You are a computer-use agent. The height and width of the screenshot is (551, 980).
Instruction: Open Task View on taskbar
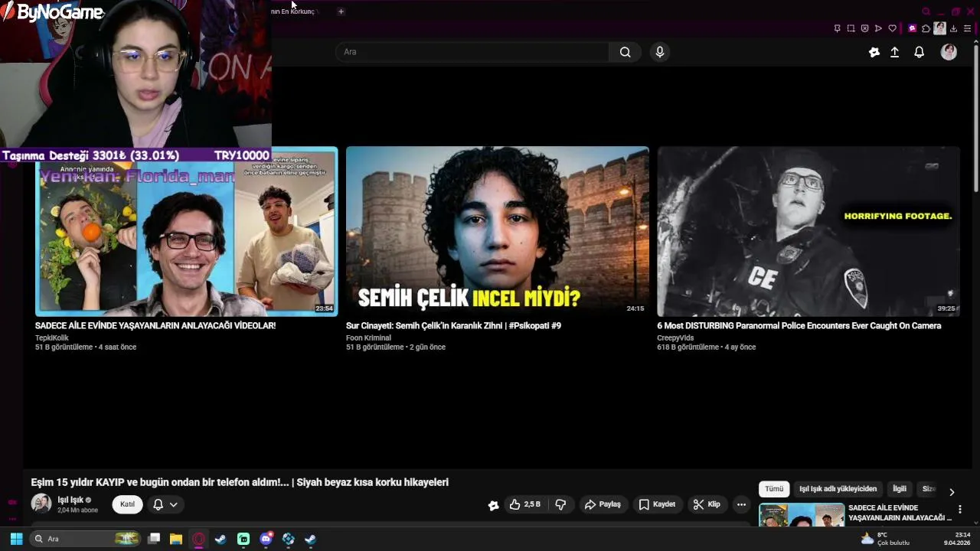[x=154, y=539]
